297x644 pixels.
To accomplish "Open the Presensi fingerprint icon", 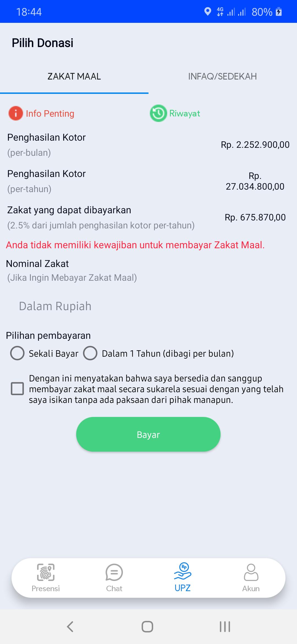I will [x=46, y=572].
